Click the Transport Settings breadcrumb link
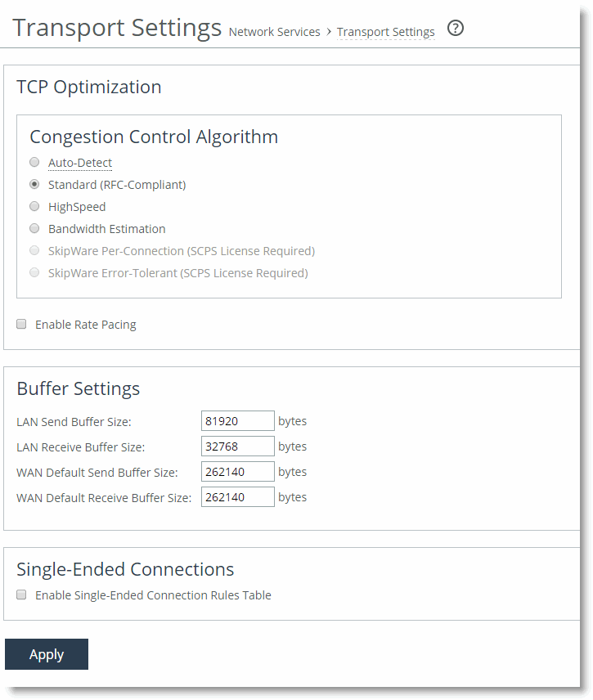 click(385, 32)
